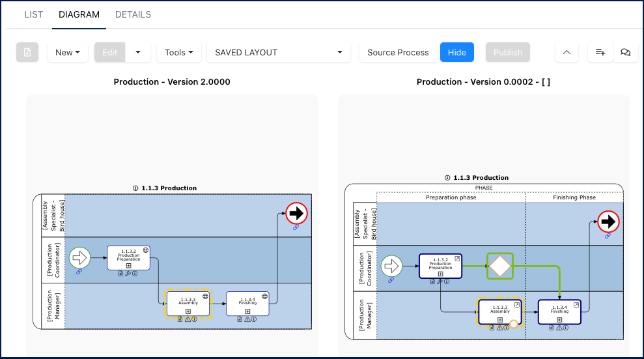Viewport: 644px width, 359px height.
Task: Click the red end event in the Version 2.0000 diagram
Action: (x=296, y=213)
